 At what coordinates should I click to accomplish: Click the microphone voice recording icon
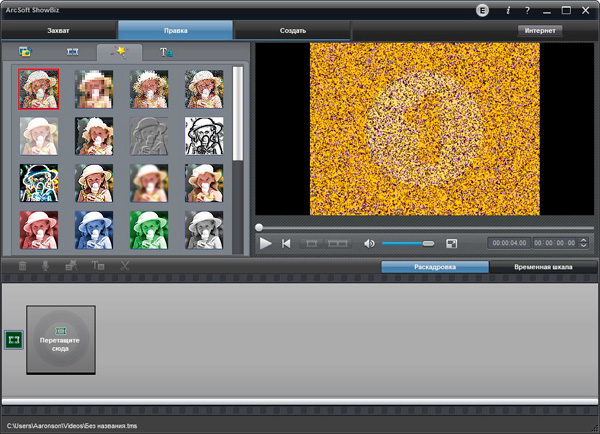point(46,266)
